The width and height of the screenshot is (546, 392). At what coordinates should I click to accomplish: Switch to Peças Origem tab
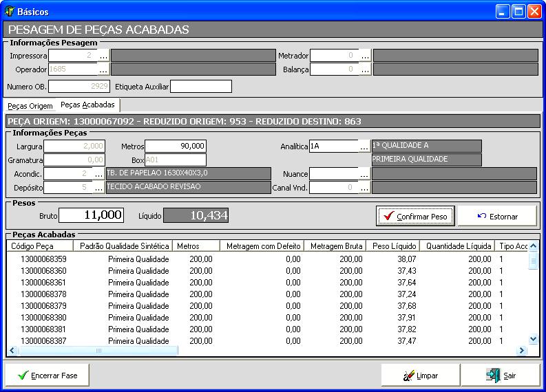[x=30, y=106]
